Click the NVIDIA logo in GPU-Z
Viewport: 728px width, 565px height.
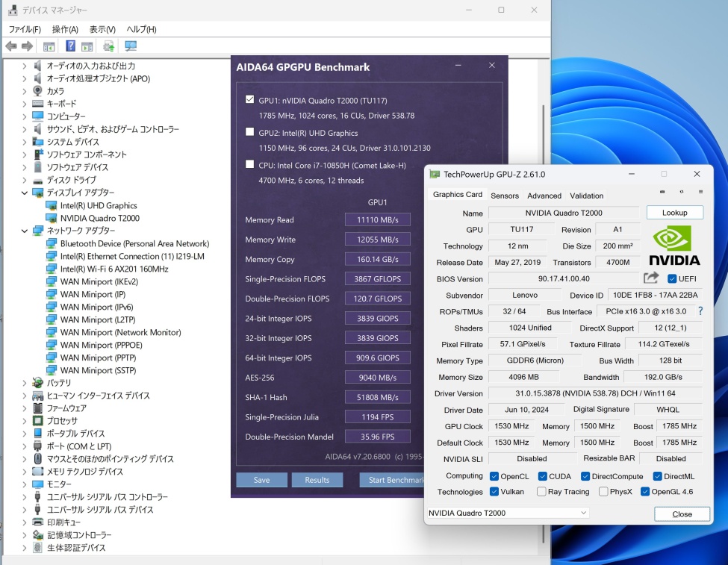(674, 246)
